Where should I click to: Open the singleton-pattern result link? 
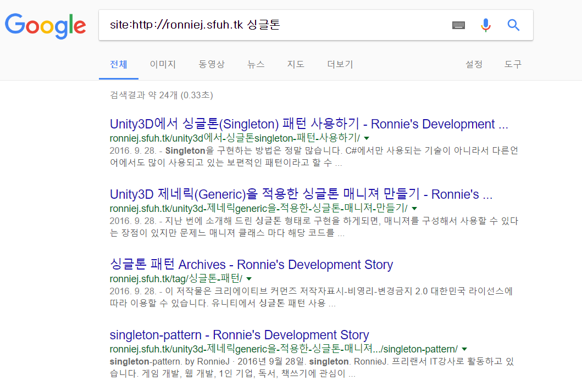pyautogui.click(x=240, y=335)
